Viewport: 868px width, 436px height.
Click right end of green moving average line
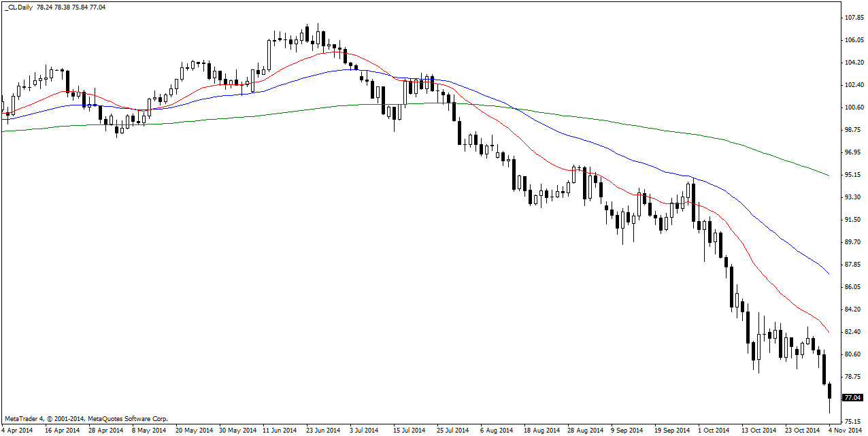pos(828,175)
